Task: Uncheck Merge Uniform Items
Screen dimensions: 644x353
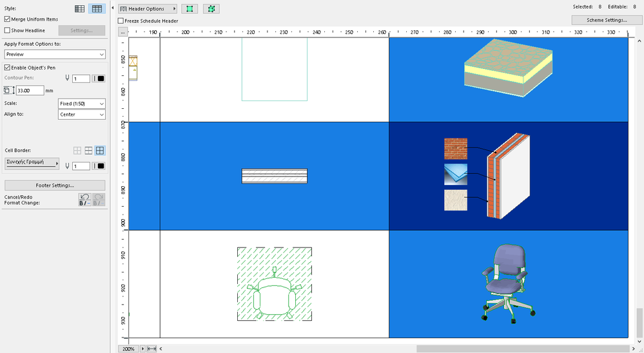Action: tap(7, 19)
